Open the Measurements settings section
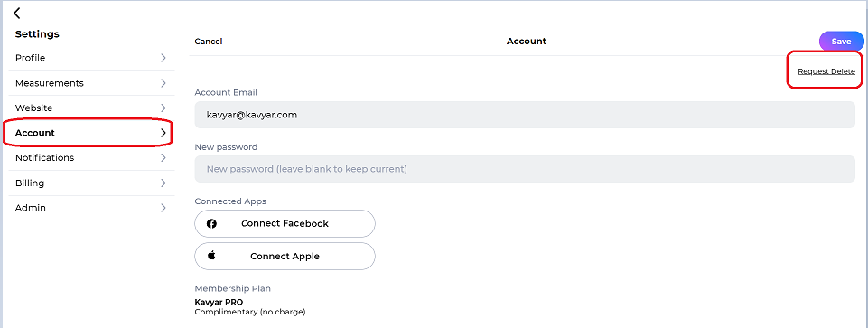 [x=91, y=83]
